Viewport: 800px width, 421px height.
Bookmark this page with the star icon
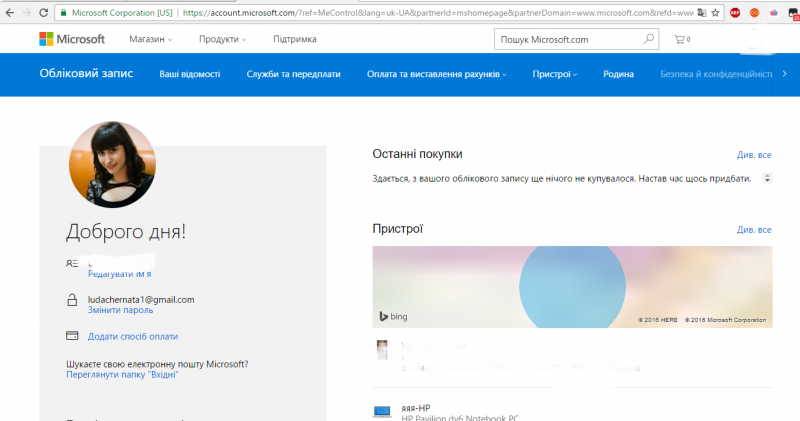coord(715,13)
